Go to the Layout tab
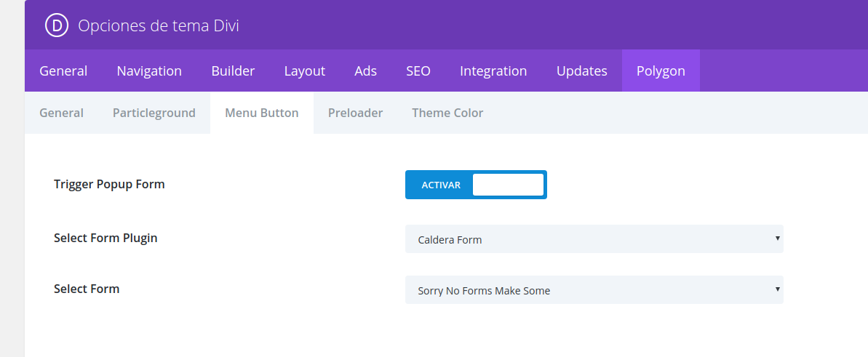Screen dimensions: 868x357 [x=304, y=71]
